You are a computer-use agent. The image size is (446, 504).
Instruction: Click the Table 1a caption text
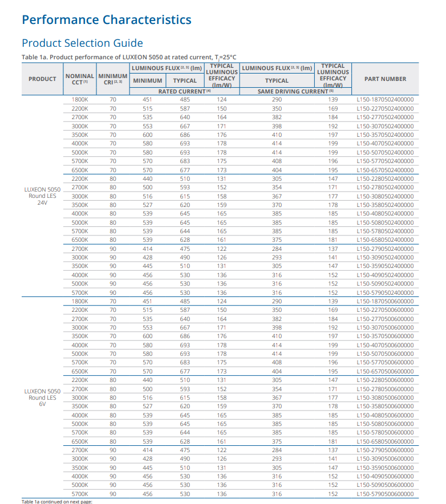click(x=128, y=57)
